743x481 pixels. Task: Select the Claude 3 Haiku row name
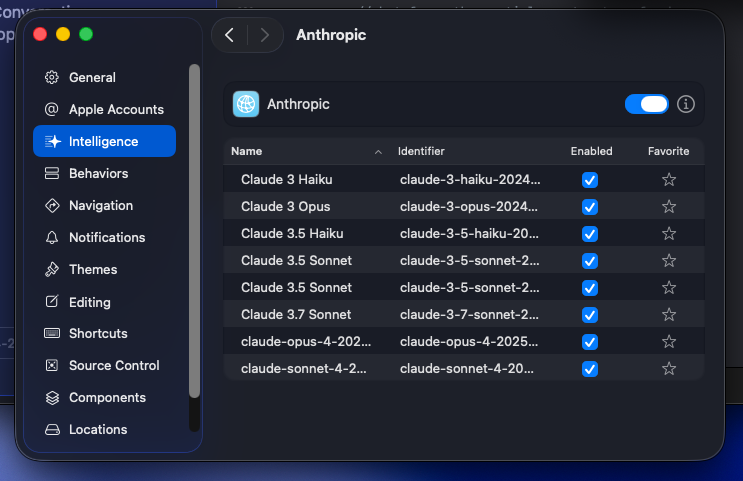pos(287,180)
